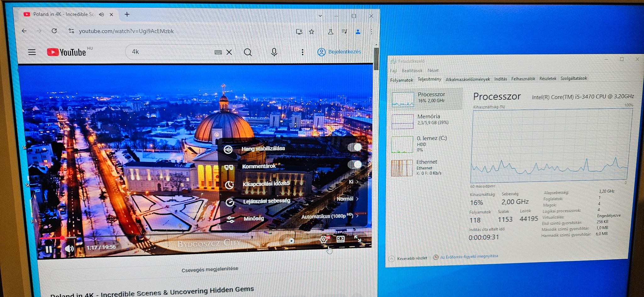Open the Chrome Labs flask icon

[330, 31]
